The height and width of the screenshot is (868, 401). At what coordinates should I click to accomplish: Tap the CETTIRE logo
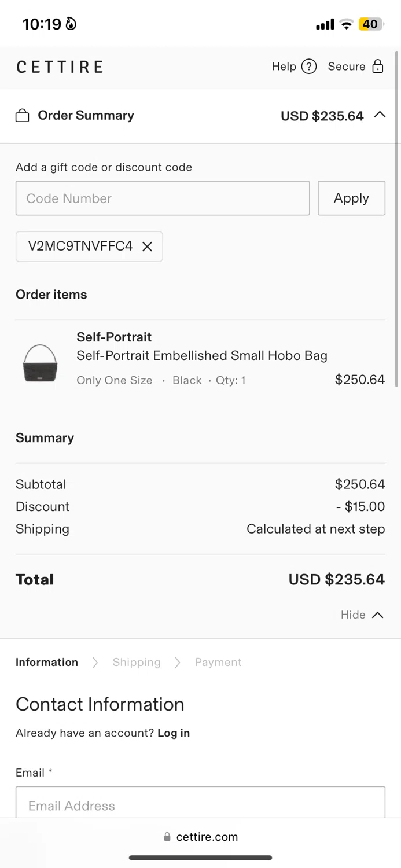(60, 67)
